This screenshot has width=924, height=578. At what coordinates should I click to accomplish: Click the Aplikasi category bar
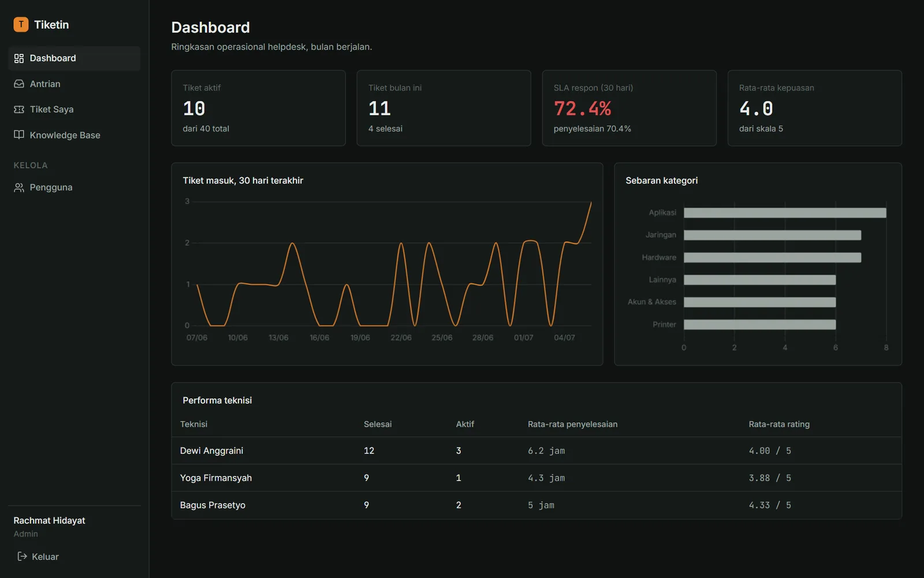point(785,213)
